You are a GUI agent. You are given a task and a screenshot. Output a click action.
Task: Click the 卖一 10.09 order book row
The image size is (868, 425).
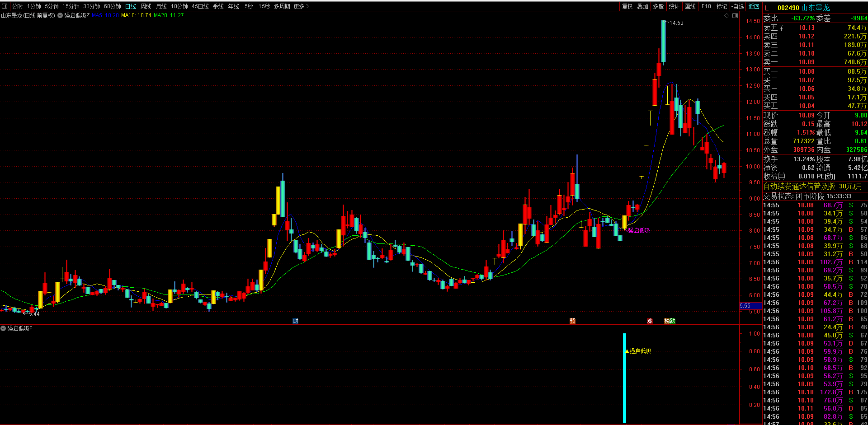coord(815,62)
